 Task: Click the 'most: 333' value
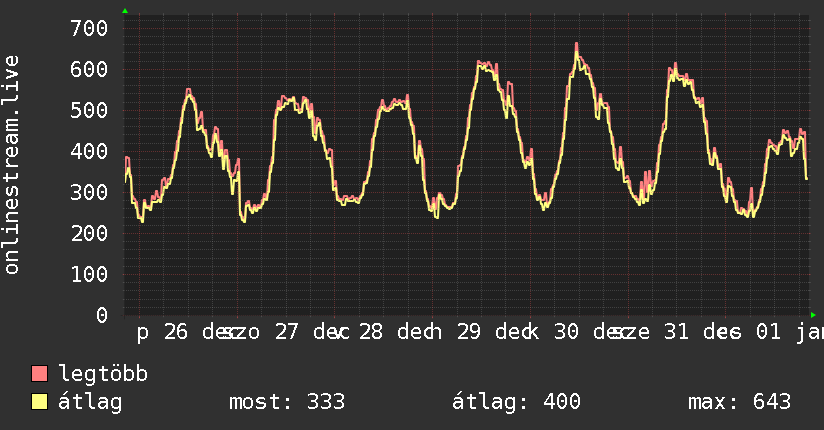tap(287, 402)
